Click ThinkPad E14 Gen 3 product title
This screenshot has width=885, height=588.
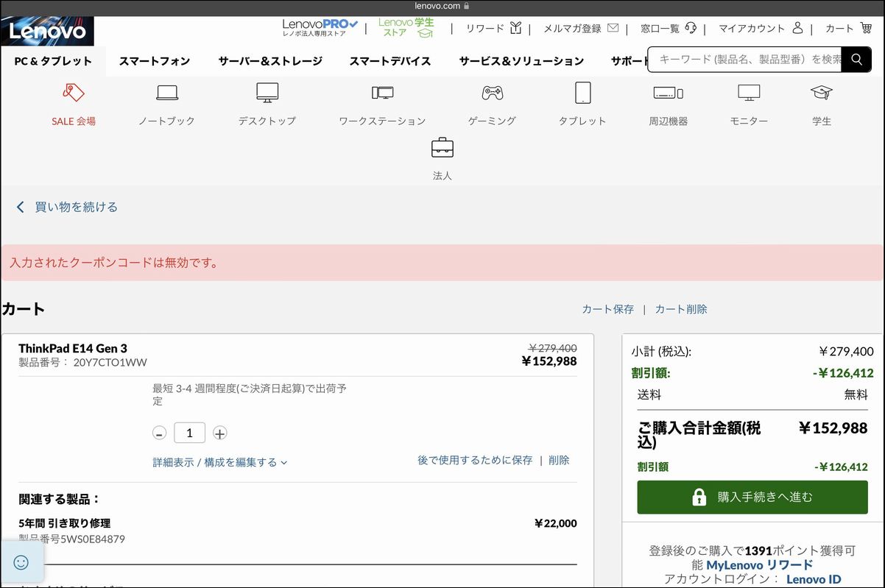pyautogui.click(x=73, y=348)
